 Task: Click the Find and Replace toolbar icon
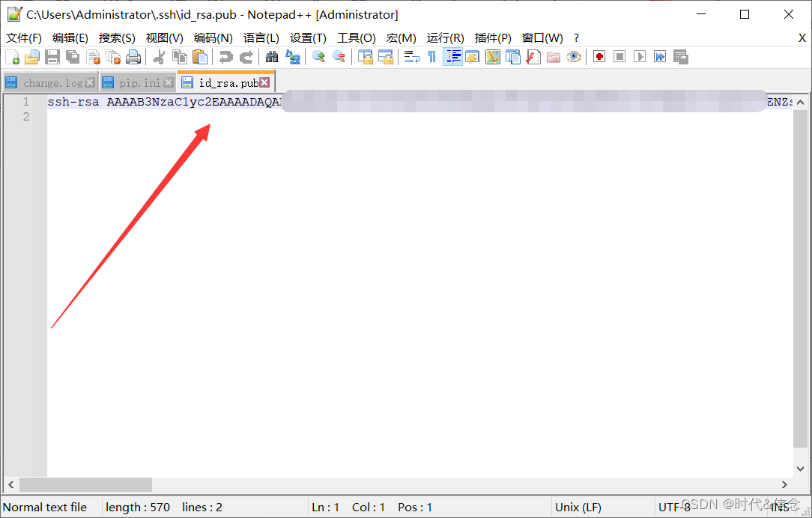point(293,57)
